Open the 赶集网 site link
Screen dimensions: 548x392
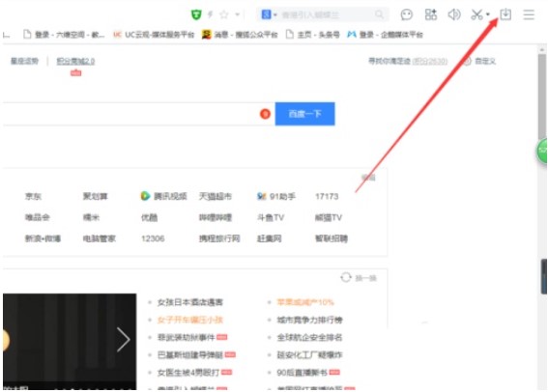click(x=269, y=238)
